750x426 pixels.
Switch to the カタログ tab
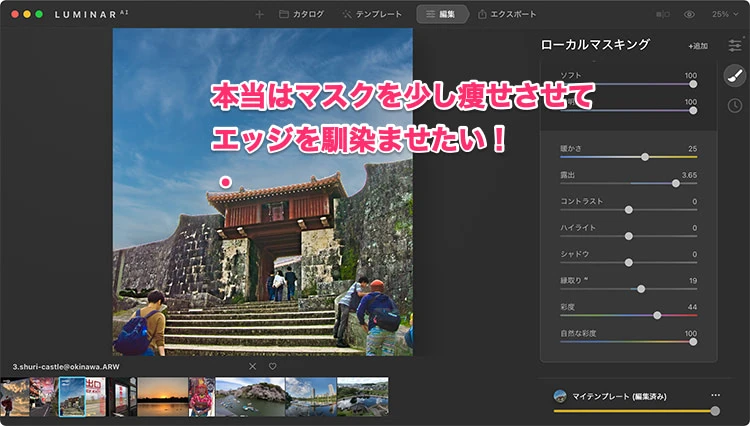click(301, 15)
